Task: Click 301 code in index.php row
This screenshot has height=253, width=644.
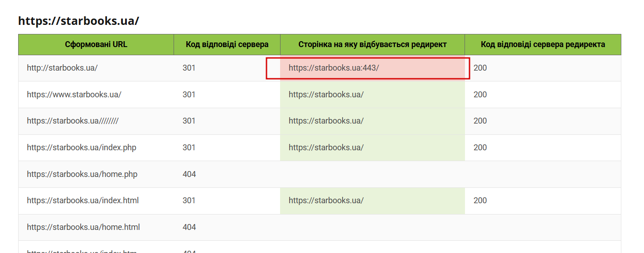Action: point(189,148)
